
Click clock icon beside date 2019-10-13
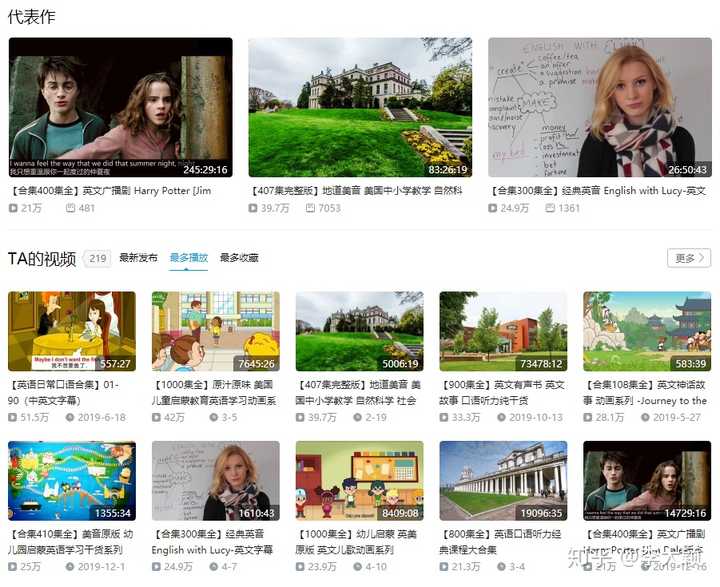501,418
